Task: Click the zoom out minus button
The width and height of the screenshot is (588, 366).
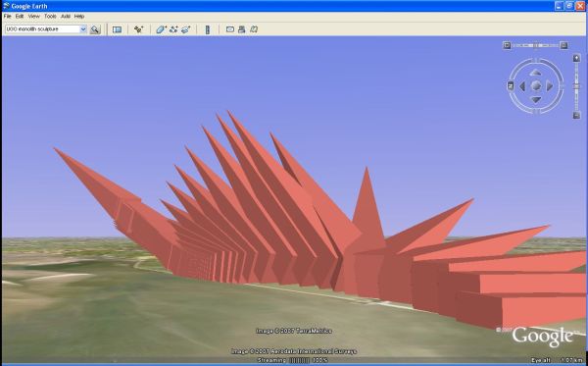Action: (x=577, y=116)
